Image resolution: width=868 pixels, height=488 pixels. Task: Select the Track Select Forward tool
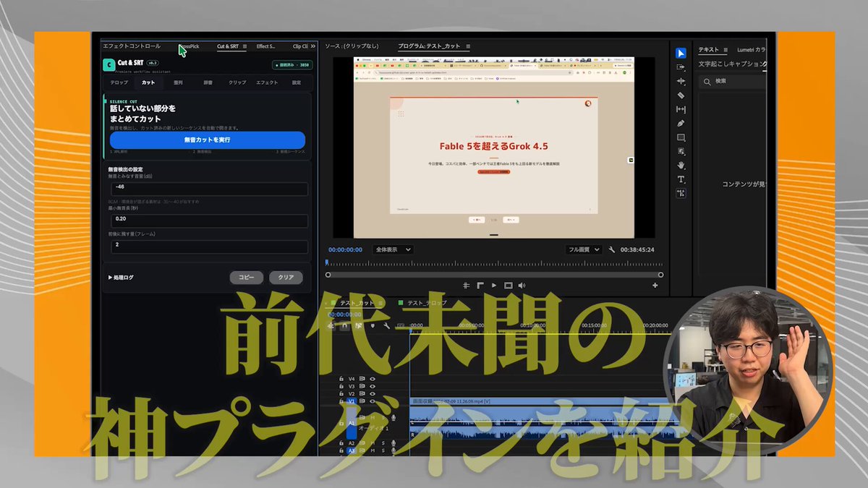pos(681,67)
